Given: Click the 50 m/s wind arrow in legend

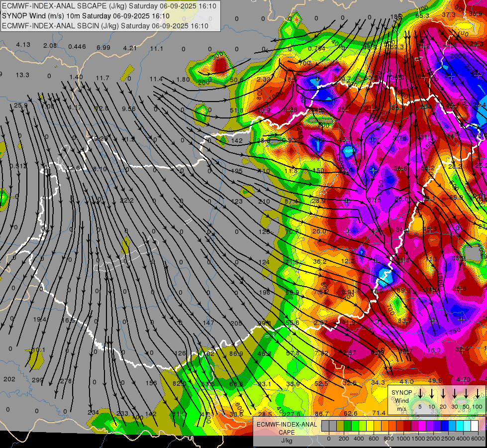Looking at the screenshot, I should 466,394.
